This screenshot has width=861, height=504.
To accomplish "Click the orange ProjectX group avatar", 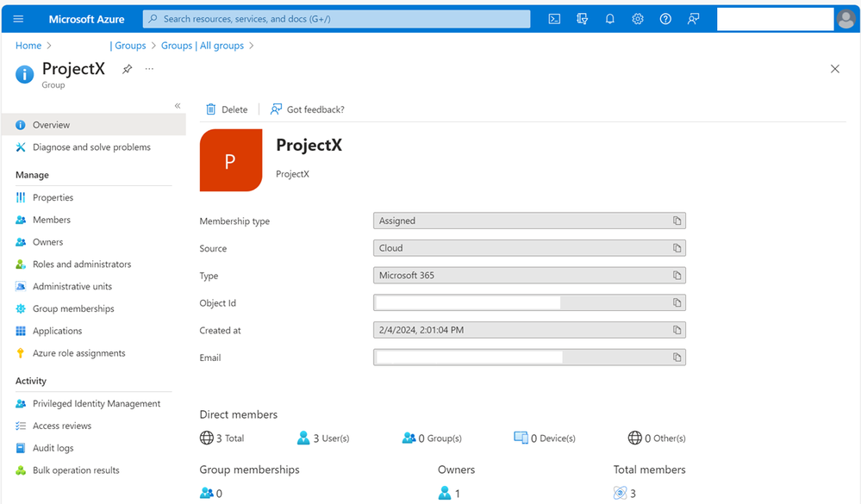I will coord(231,160).
